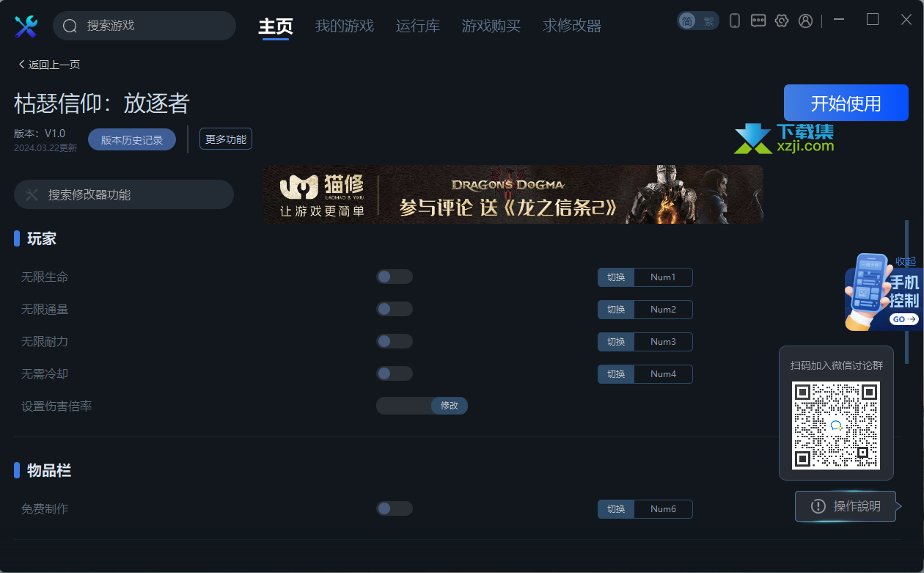
Task: Switch to the 我的游戏 tab
Action: pos(345,26)
